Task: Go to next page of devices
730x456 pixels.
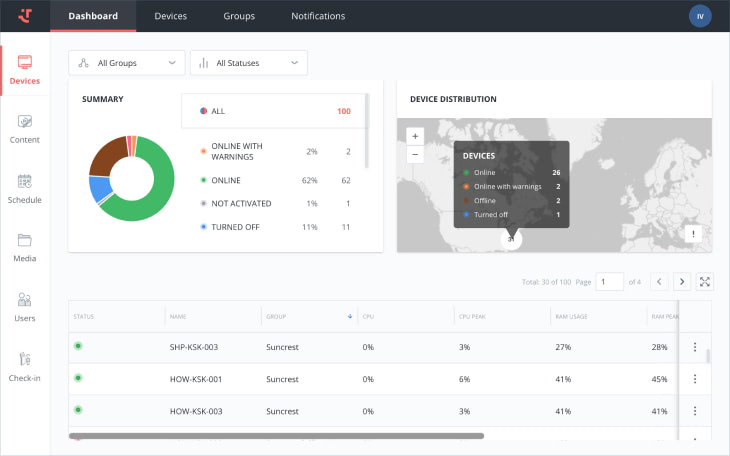Action: (x=681, y=282)
